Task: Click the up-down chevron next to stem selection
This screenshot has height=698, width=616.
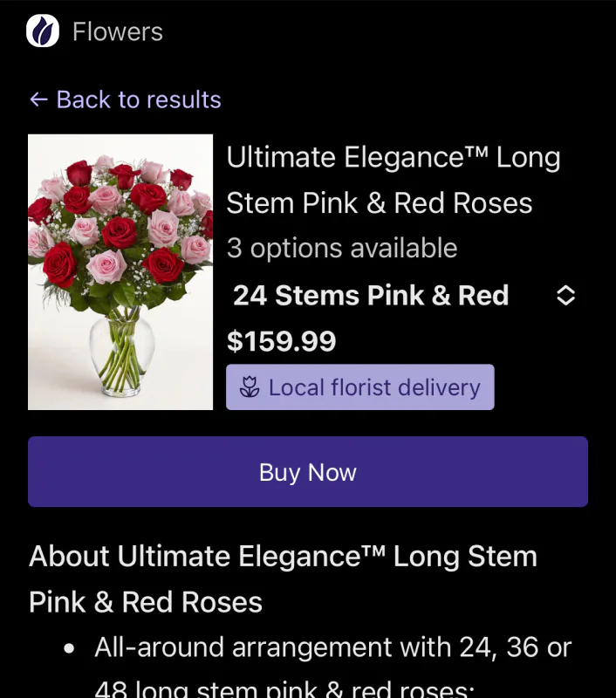Action: pos(565,296)
